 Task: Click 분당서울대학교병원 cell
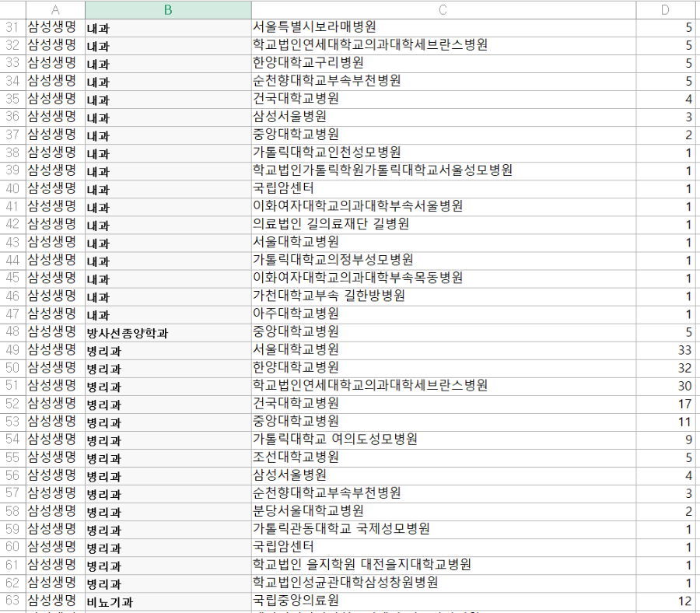coord(443,512)
